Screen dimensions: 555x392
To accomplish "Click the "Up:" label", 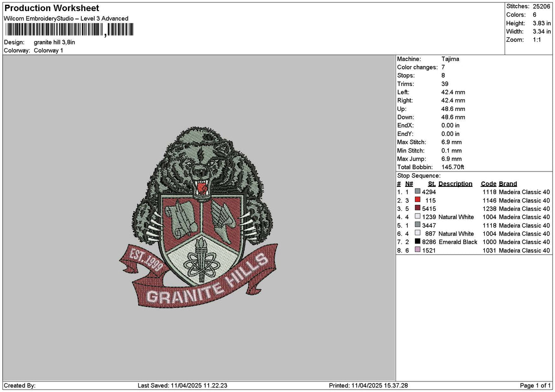I will coord(401,109).
